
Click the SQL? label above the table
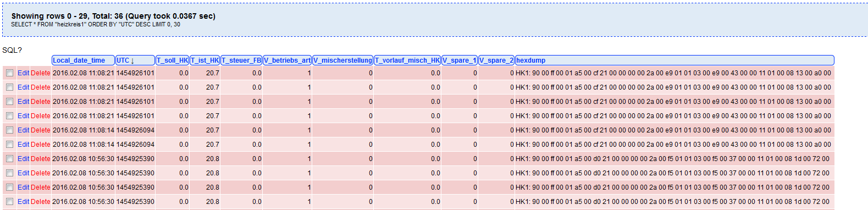pos(12,50)
